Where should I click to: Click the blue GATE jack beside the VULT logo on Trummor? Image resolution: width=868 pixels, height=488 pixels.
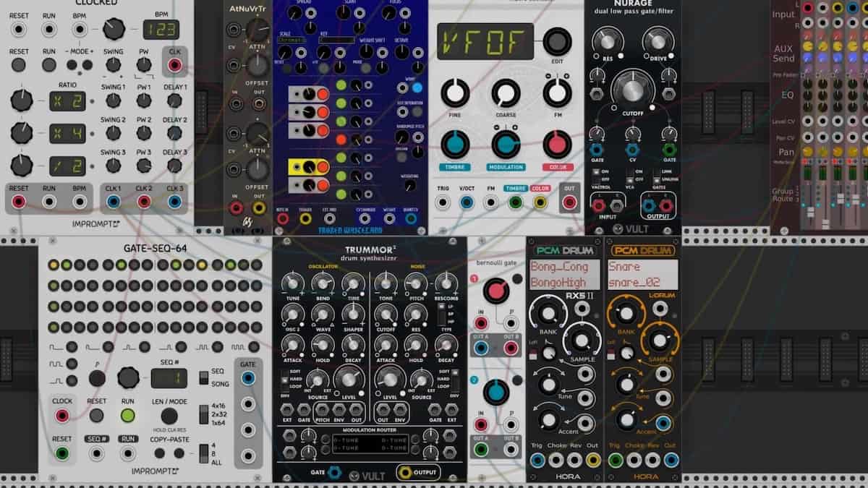335,473
